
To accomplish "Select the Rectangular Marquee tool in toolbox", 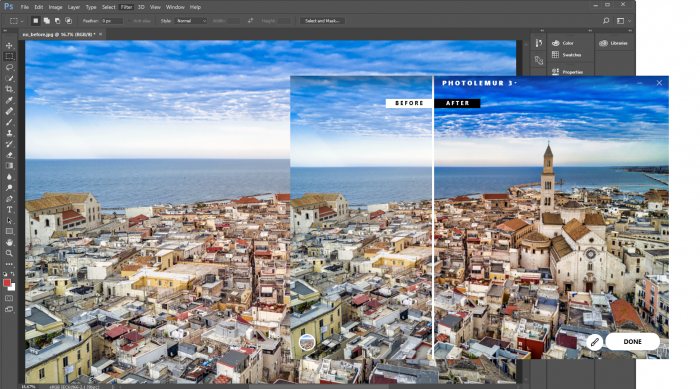I will (9, 56).
